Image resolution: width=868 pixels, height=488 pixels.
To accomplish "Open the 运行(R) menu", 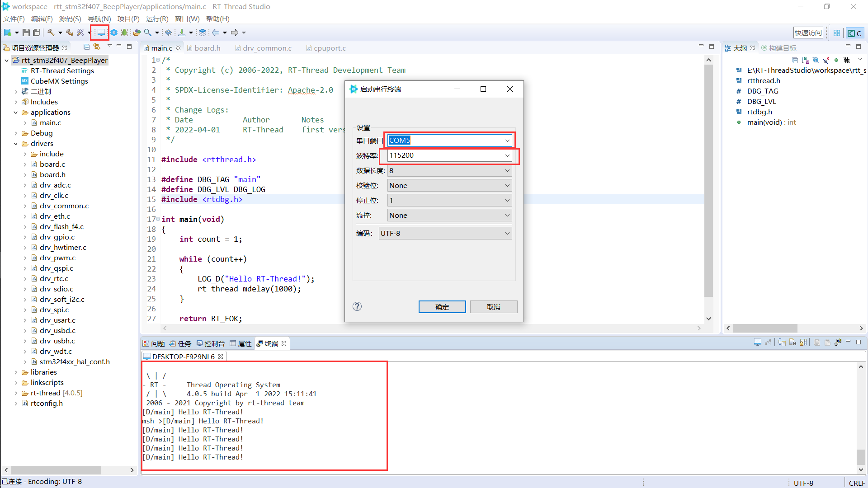I will 156,19.
